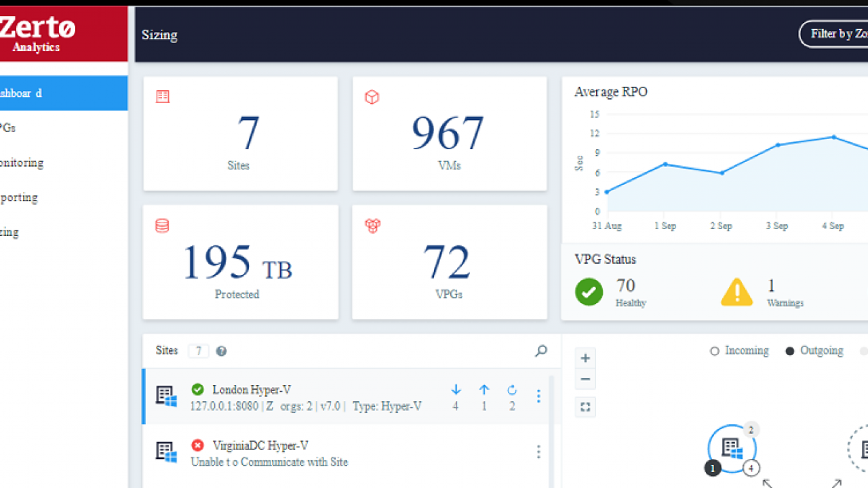Click the VPG Status heading

[x=606, y=259]
